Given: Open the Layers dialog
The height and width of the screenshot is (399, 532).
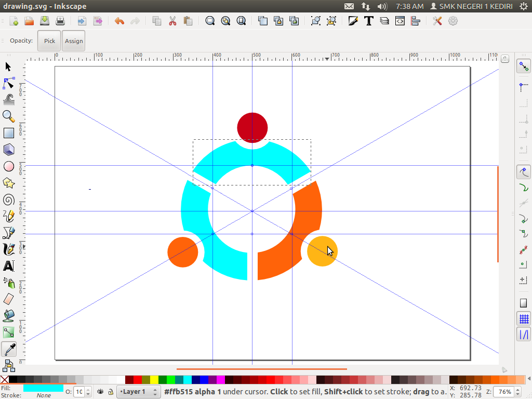Looking at the screenshot, I should [384, 21].
